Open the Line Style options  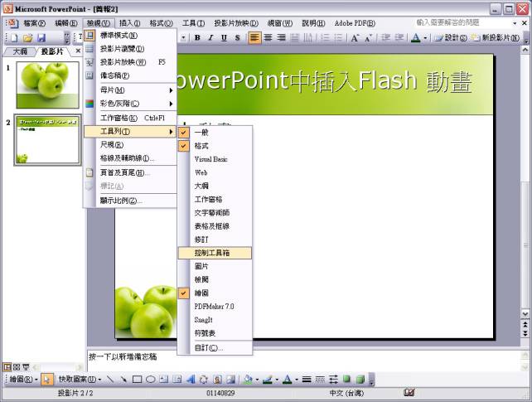click(307, 380)
